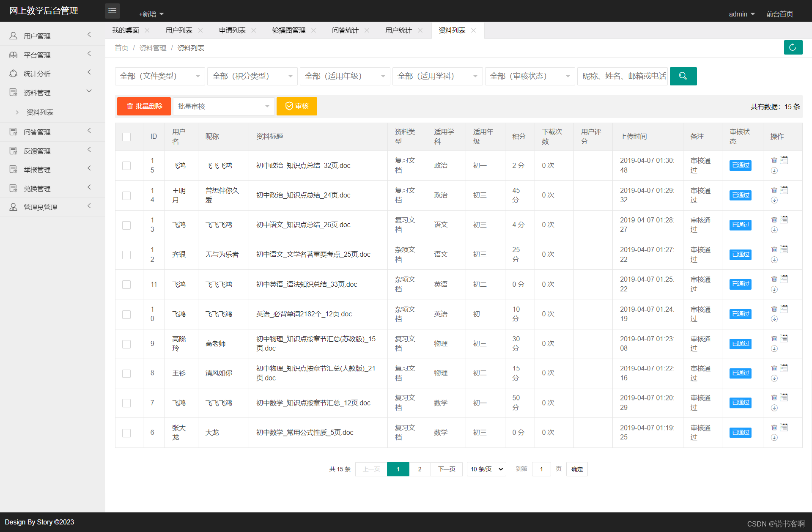
Task: Open the 批量审核 dropdown
Action: pos(224,106)
